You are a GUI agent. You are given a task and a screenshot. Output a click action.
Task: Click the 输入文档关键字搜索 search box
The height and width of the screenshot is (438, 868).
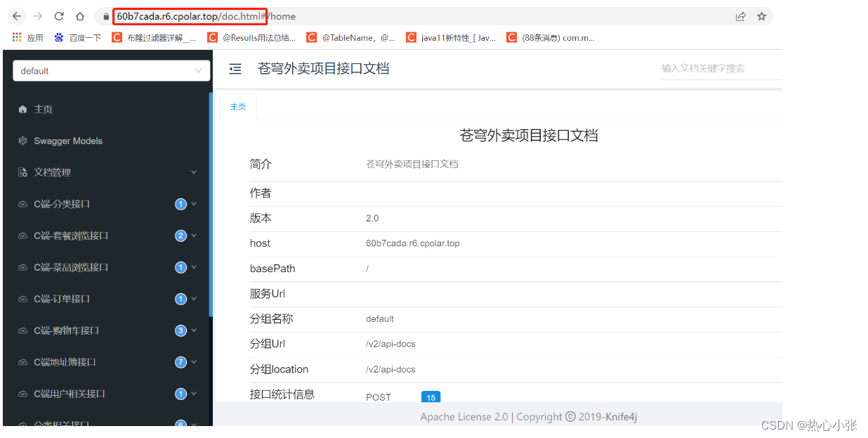(721, 68)
